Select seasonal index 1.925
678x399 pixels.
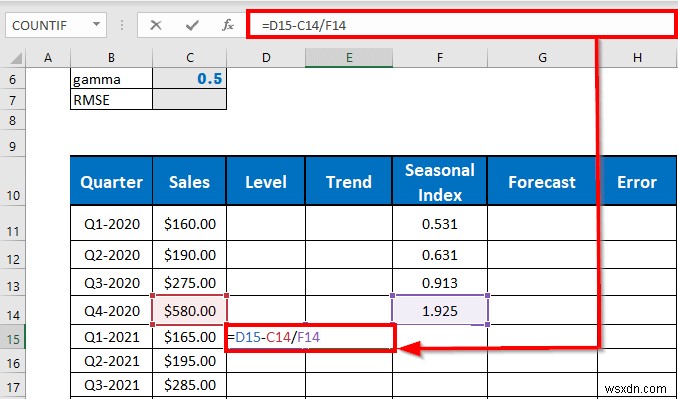coord(439,310)
